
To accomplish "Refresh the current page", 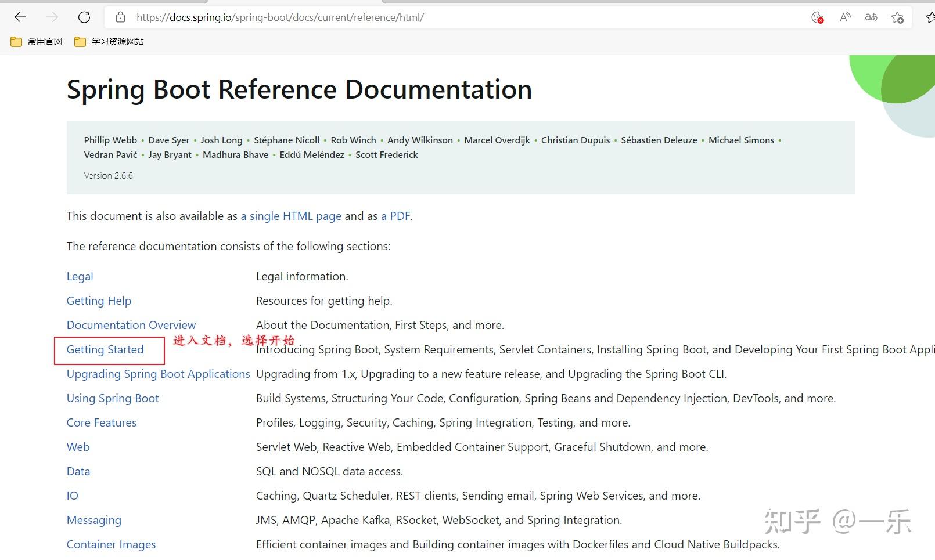I will pos(84,17).
